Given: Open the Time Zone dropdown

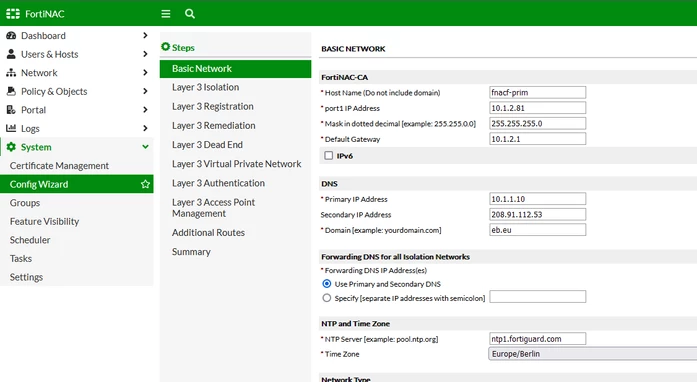Looking at the screenshot, I should 593,354.
